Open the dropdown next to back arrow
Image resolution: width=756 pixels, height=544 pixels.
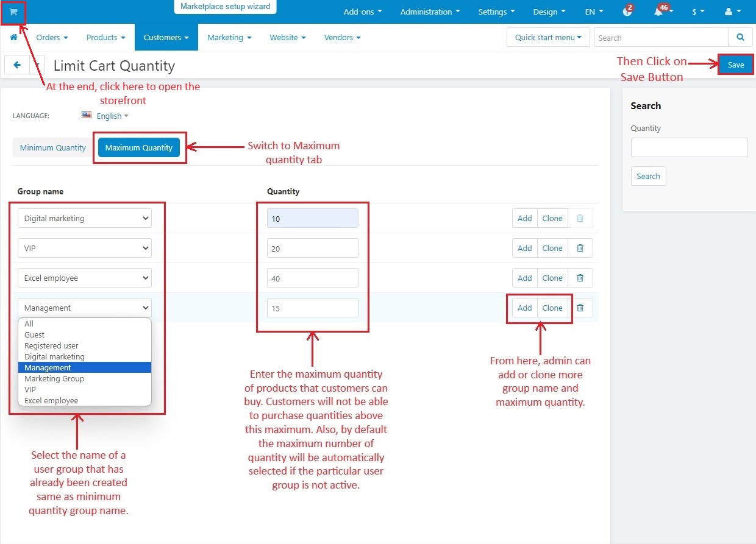pos(37,65)
